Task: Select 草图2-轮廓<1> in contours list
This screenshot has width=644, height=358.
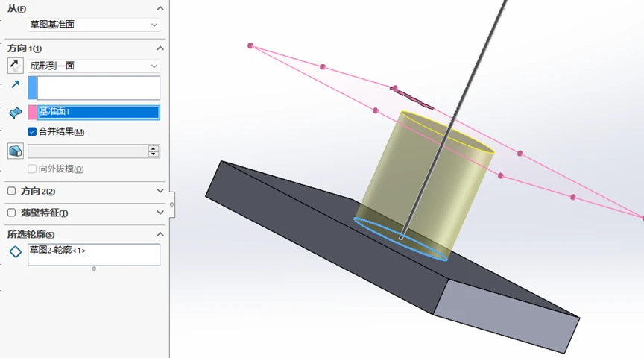Action: [57, 250]
